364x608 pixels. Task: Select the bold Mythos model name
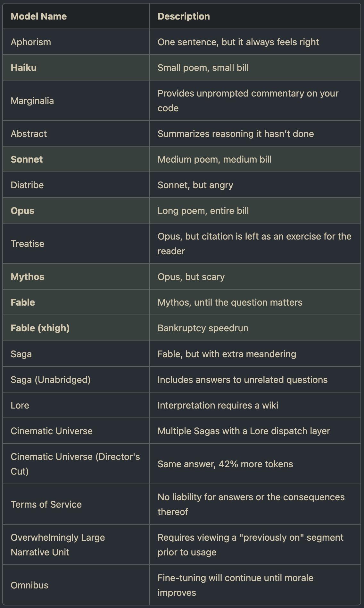click(x=28, y=277)
